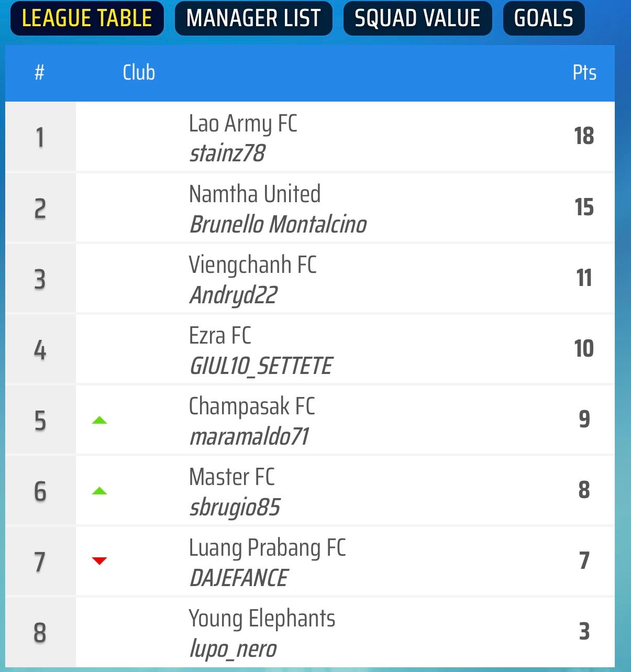Open manager stainz78 profile
This screenshot has height=672, width=631.
pyautogui.click(x=227, y=153)
